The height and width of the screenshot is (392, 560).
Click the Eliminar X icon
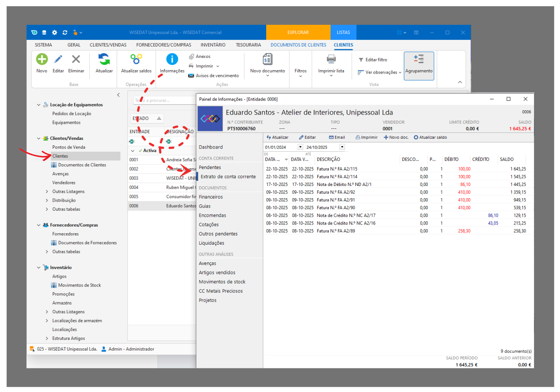point(76,59)
